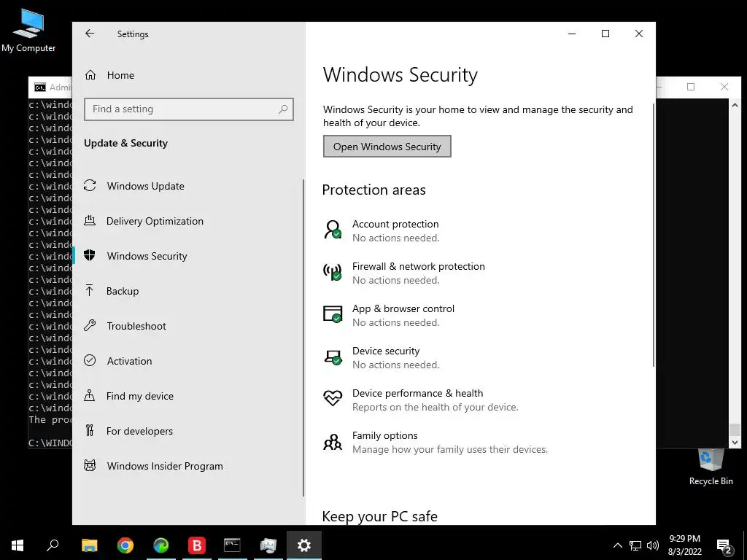Click Command Prompt scroll up arrow
747x560 pixels.
(735, 105)
